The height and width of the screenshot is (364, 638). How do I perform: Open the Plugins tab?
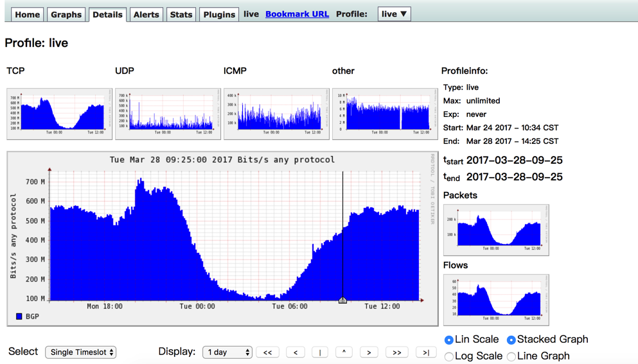(x=219, y=15)
